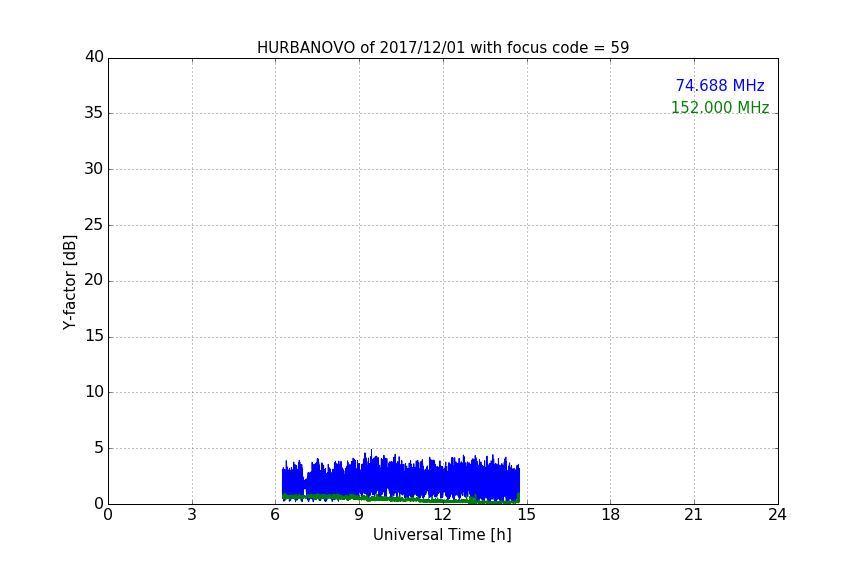Click the y-axis tick label 40
Image resolution: width=864 pixels, height=576 pixels.
pyautogui.click(x=94, y=57)
